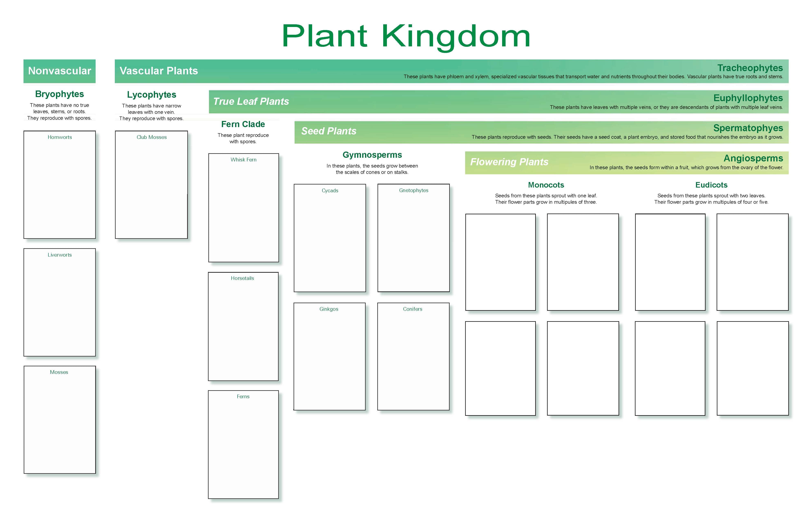
Task: Click the Gymnosperms heading
Action: click(372, 155)
